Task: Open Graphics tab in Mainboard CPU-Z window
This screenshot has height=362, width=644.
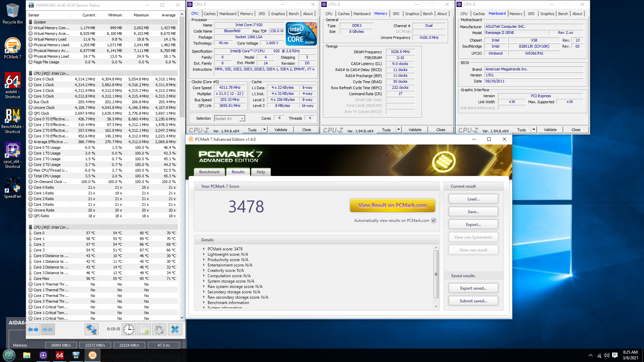Action: (x=547, y=14)
